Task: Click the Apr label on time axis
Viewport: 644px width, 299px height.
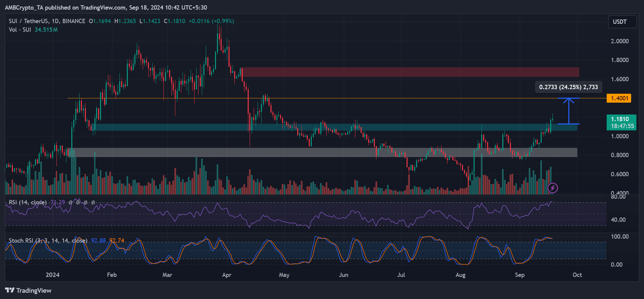Action: [227, 275]
